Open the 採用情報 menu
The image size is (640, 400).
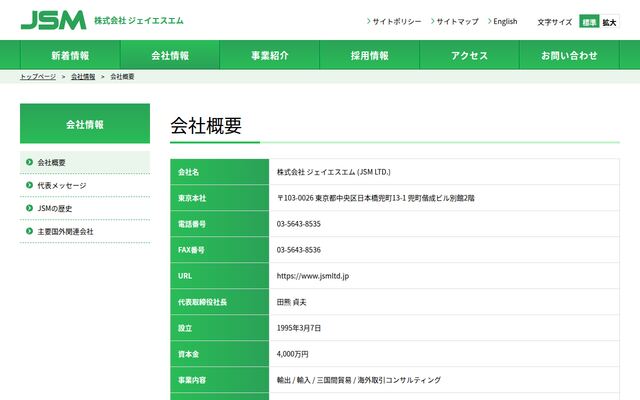[x=369, y=55]
